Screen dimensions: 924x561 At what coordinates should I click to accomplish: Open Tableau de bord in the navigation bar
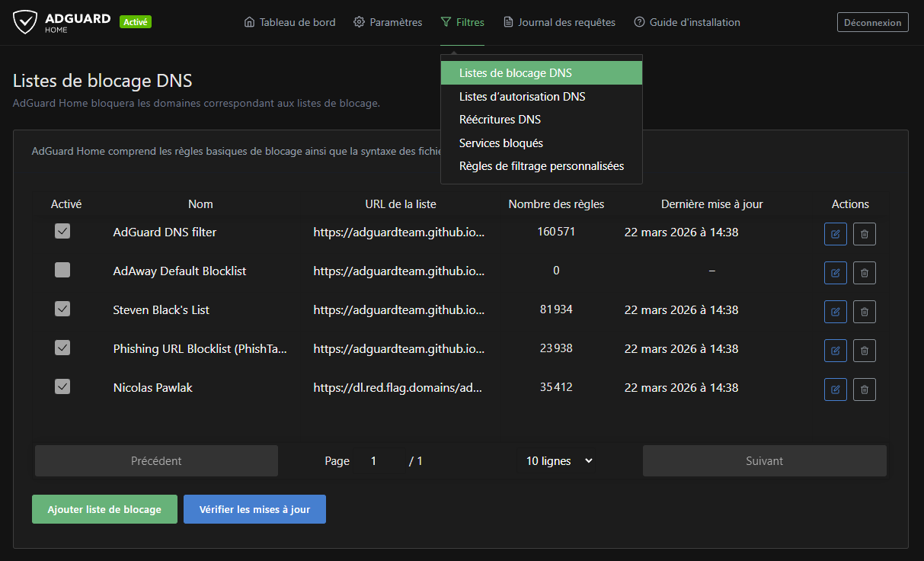coord(289,22)
